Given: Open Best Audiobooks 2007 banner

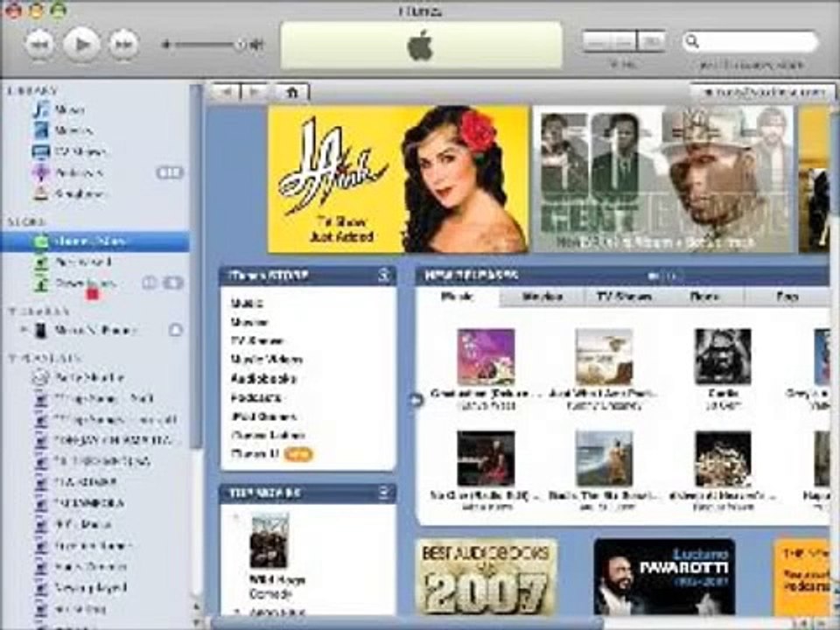Looking at the screenshot, I should (486, 577).
